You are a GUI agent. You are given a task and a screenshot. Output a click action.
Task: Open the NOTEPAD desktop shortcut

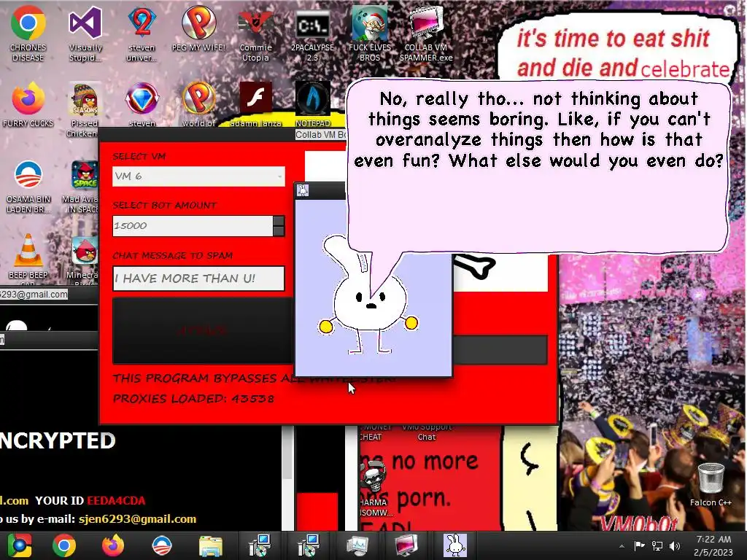[x=312, y=105]
